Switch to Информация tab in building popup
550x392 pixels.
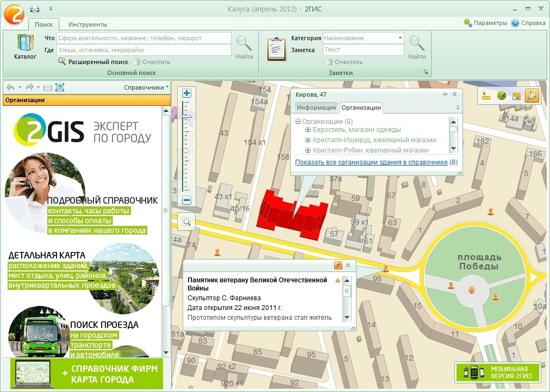[x=316, y=108]
